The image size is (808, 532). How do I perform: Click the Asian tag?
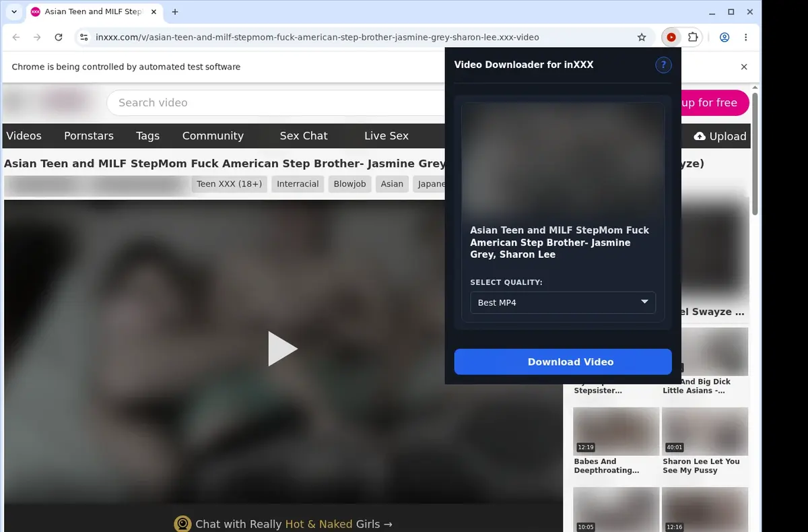pyautogui.click(x=392, y=184)
